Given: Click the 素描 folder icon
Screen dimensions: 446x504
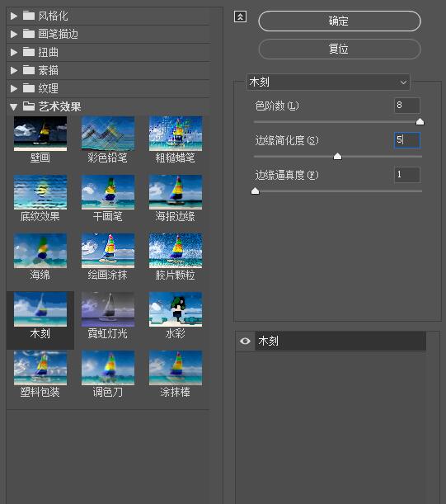Looking at the screenshot, I should [x=29, y=70].
